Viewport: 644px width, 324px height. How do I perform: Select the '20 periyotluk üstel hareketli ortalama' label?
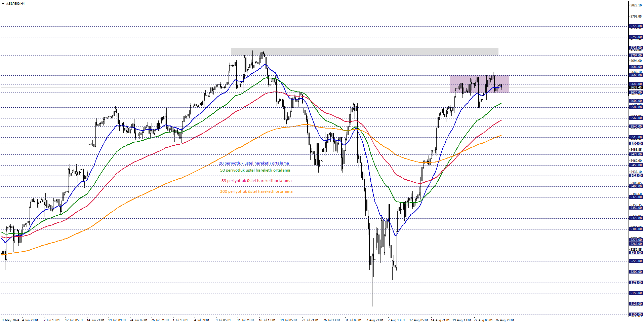[254, 163]
